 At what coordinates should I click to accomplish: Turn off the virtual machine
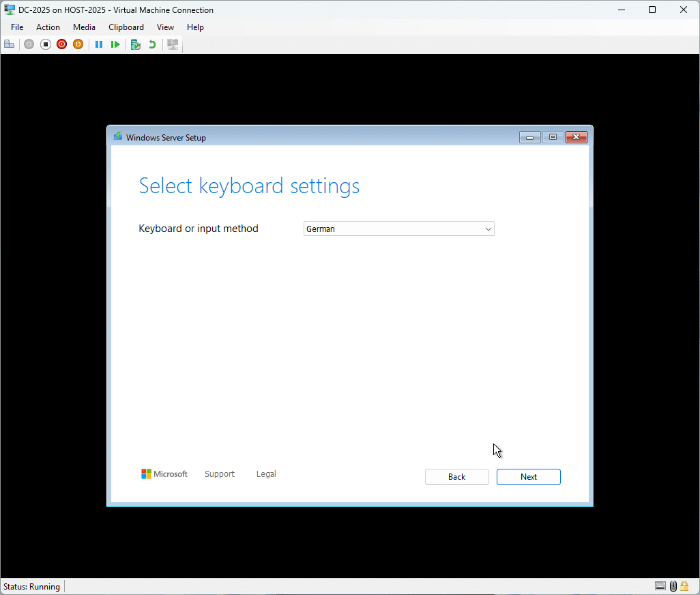click(x=46, y=44)
